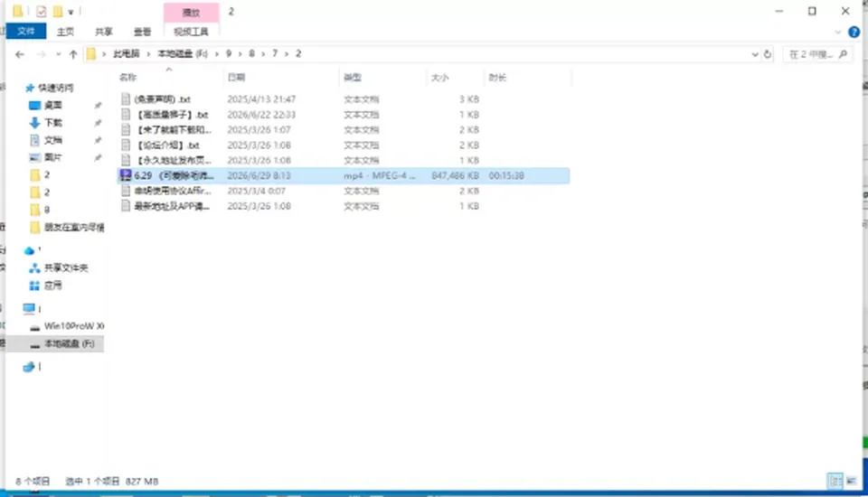Switch to the 查看 ribbon tab
868x497 pixels.
click(x=142, y=32)
